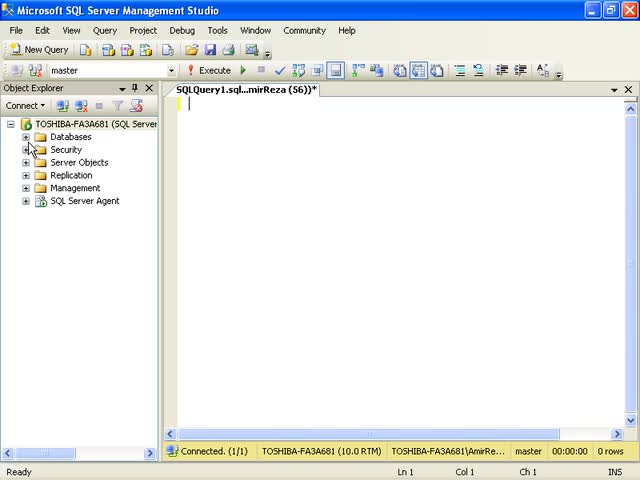
Task: Select Results to File option
Action: pos(437,71)
